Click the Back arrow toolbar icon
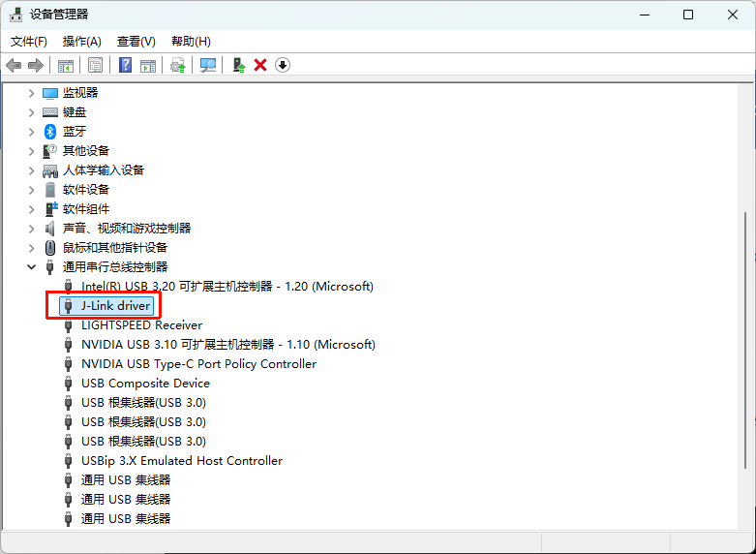The width and height of the screenshot is (756, 554). coord(14,65)
